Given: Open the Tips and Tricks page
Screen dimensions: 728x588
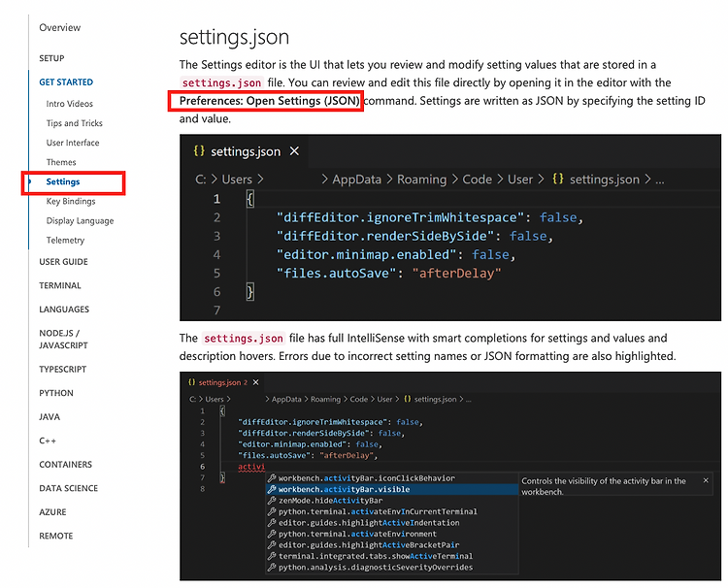Looking at the screenshot, I should point(75,123).
